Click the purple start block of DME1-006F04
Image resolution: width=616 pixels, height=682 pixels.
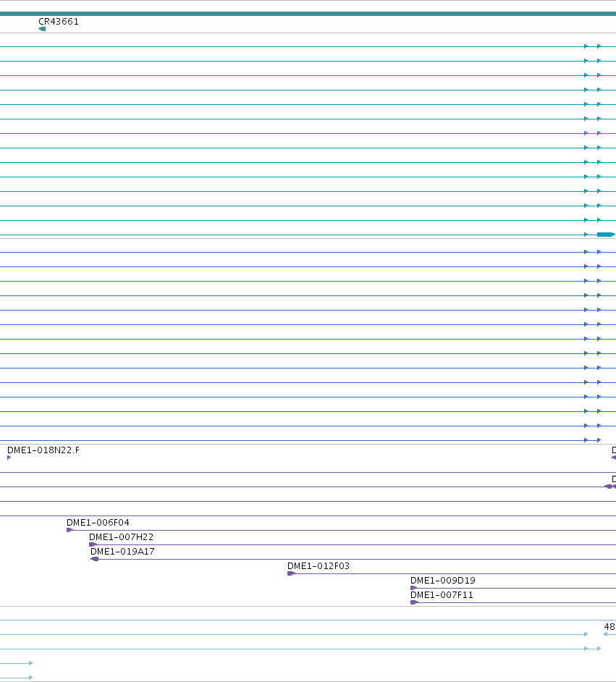(70, 530)
